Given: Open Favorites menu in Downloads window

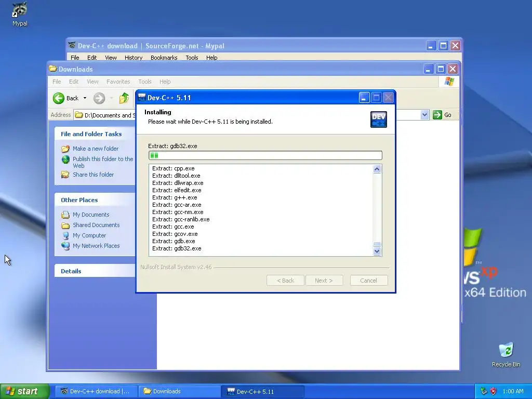Looking at the screenshot, I should pyautogui.click(x=118, y=82).
